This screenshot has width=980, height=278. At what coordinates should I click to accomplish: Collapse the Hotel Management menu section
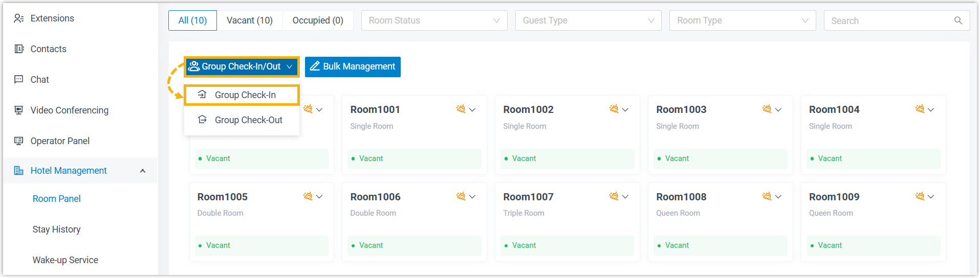click(x=143, y=171)
